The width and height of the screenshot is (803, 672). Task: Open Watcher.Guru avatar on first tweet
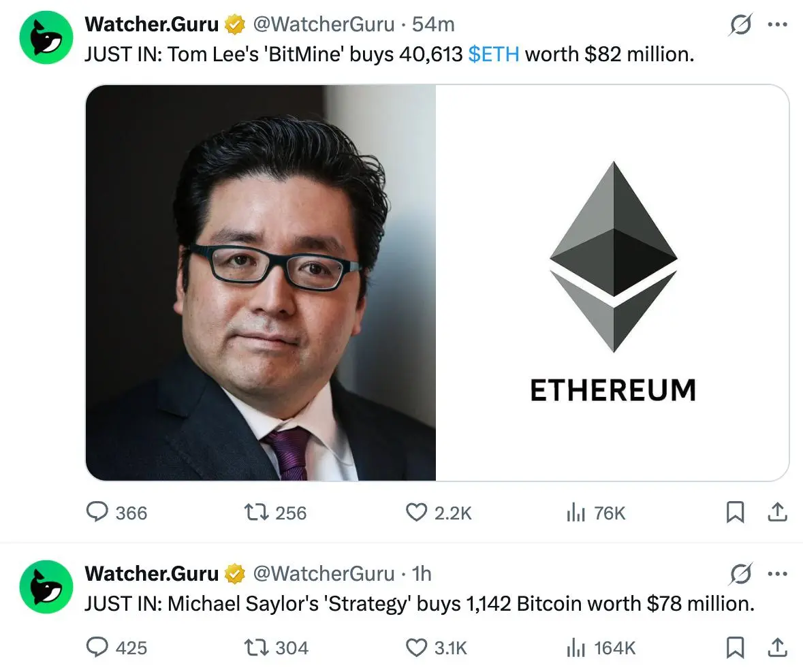(46, 37)
